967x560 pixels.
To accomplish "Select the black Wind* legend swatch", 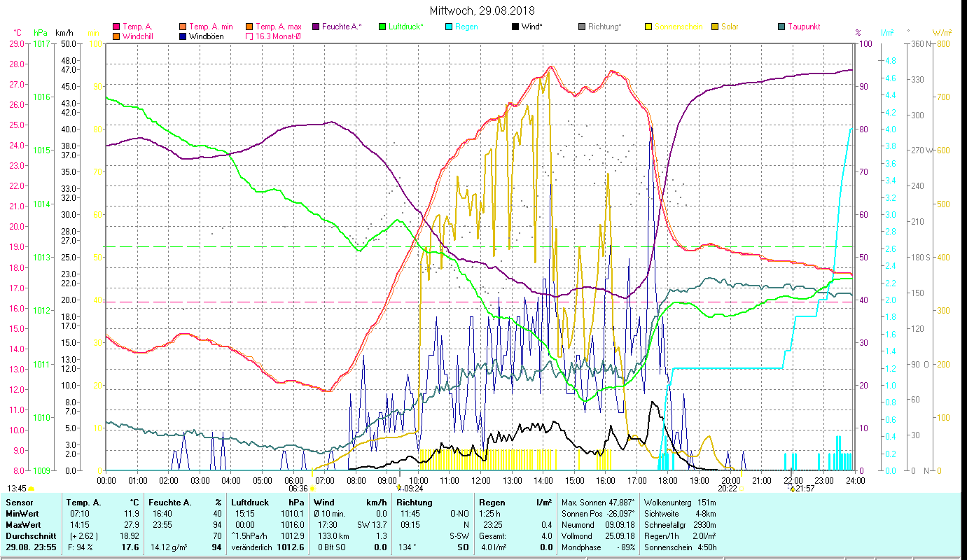I will coord(515,27).
